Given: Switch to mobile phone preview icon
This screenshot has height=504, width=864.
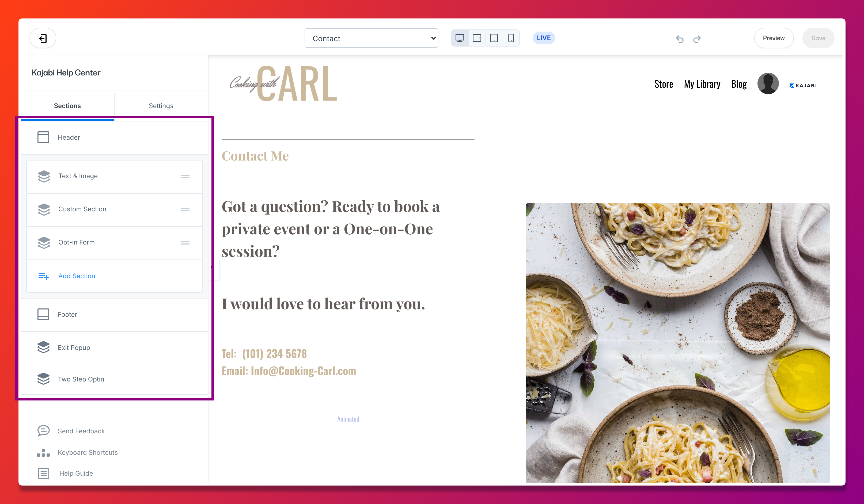Looking at the screenshot, I should (x=511, y=38).
